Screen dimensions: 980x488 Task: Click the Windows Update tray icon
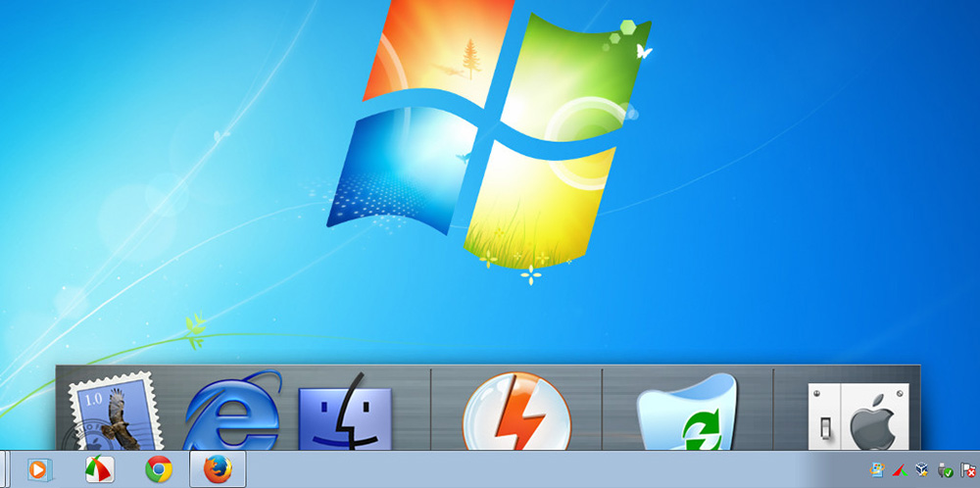pos(877,470)
